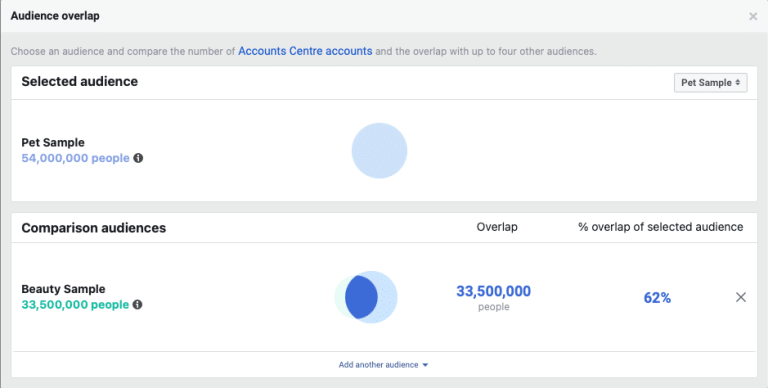Click the Pet Sample audience name
Viewport: 768px width, 388px height.
click(53, 143)
